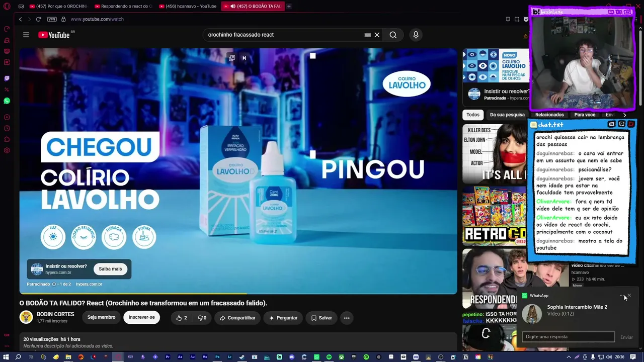Screen dimensions: 644x362
Task: Select the 'Para você' filter chip
Action: click(585, 115)
